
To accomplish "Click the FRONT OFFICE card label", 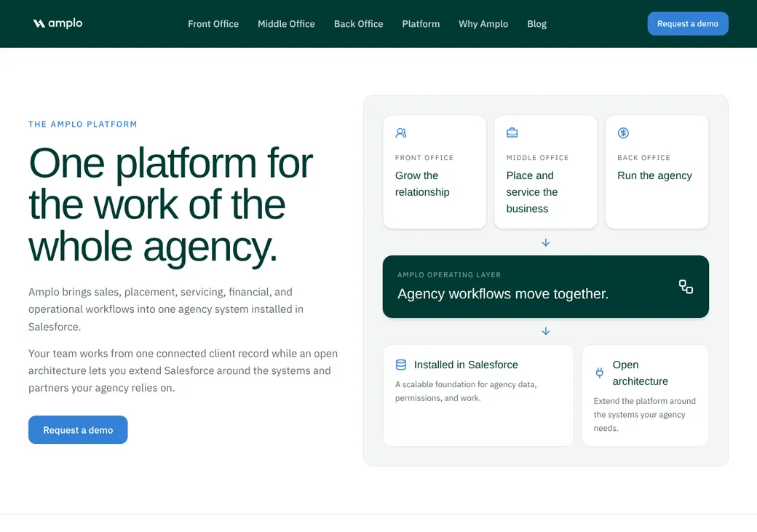I will click(424, 158).
